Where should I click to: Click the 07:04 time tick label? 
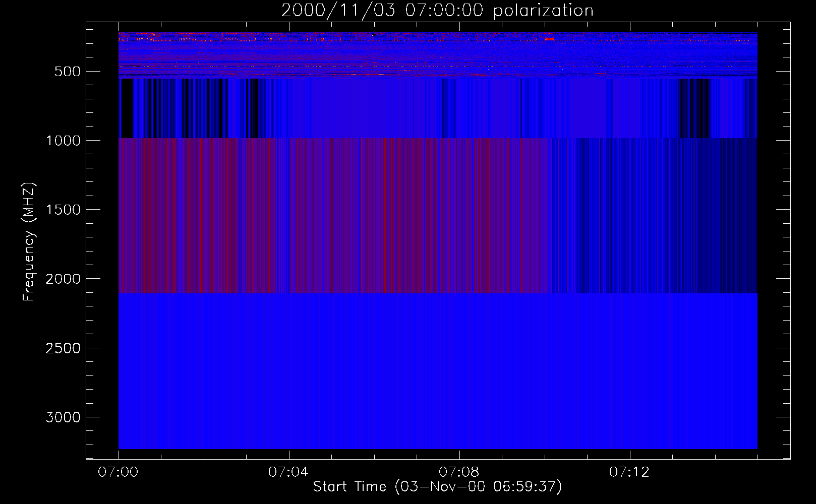pos(288,472)
